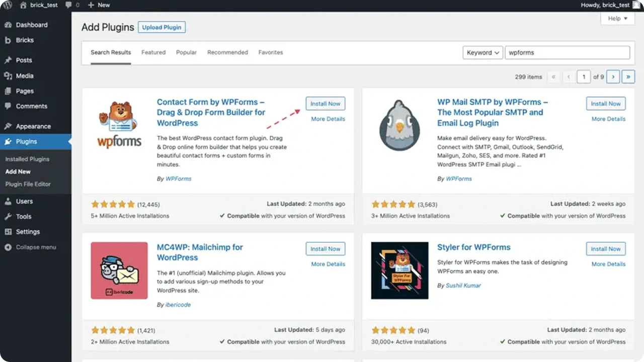Click the plus New icon in admin bar
The width and height of the screenshot is (644, 362).
(91, 5)
